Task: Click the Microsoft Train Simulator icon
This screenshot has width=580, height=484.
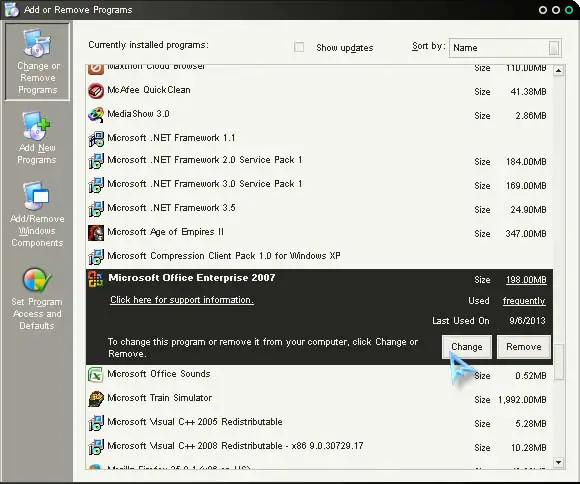Action: pos(96,399)
